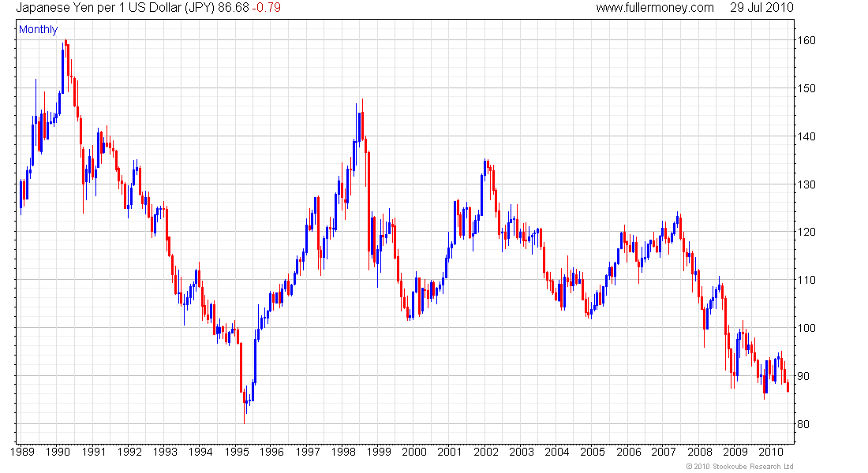Click the 1992 x-axis label
Image resolution: width=868 pixels, height=473 pixels.
(x=129, y=452)
